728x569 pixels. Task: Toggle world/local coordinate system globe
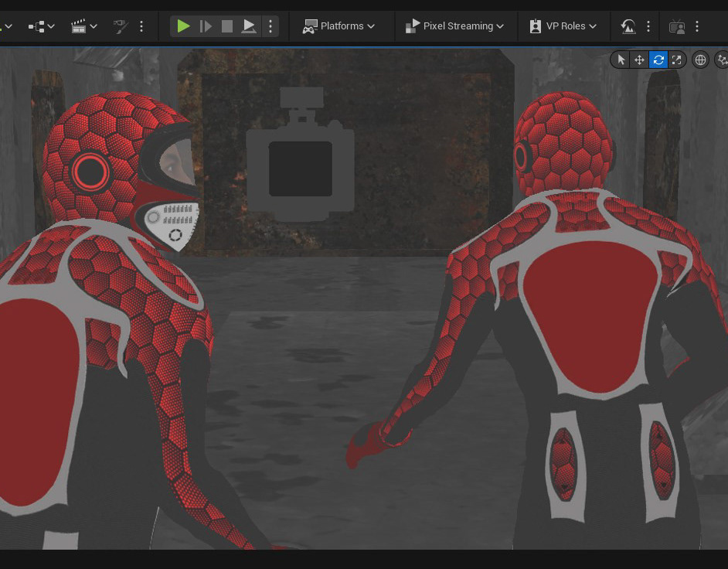coord(700,60)
